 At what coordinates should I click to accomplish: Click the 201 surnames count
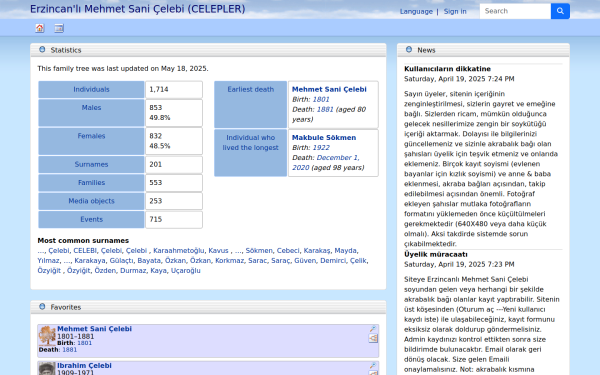155,165
